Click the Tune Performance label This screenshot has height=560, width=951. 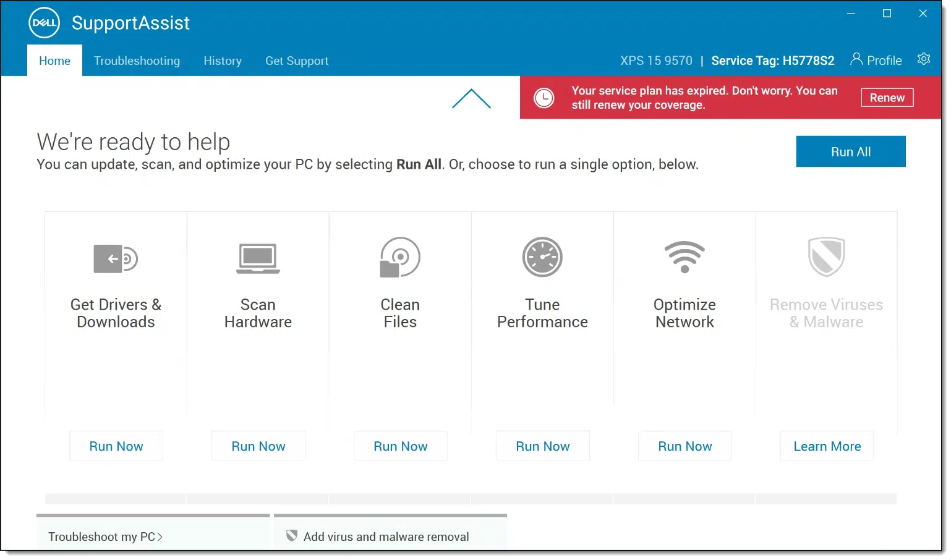542,313
